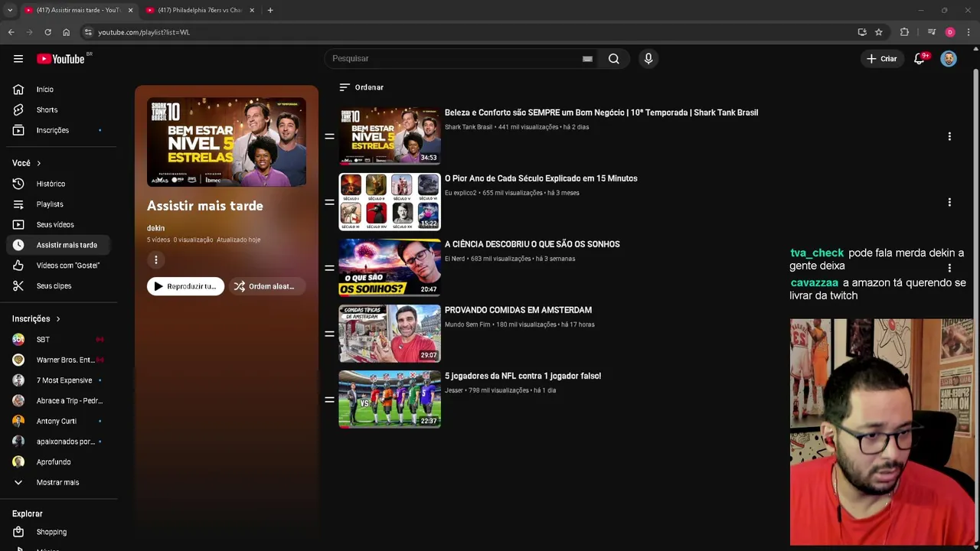
Task: Open the notifications bell
Action: click(x=920, y=59)
